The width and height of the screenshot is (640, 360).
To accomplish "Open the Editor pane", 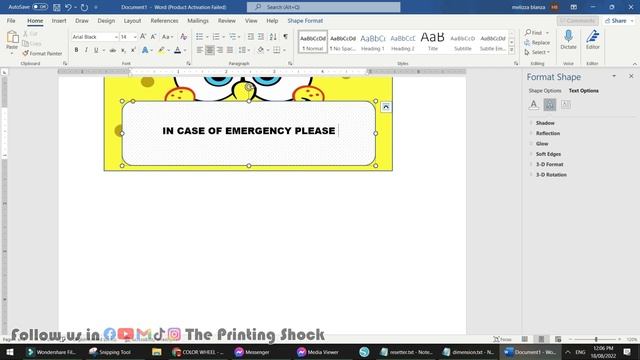I will 593,40.
